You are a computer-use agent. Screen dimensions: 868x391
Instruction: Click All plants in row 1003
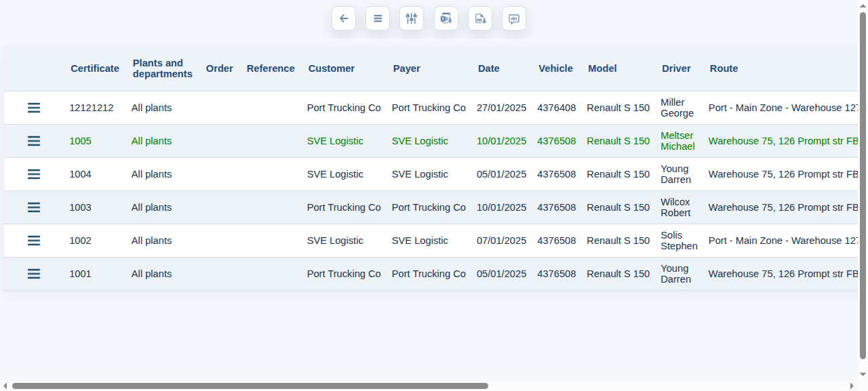click(x=152, y=207)
